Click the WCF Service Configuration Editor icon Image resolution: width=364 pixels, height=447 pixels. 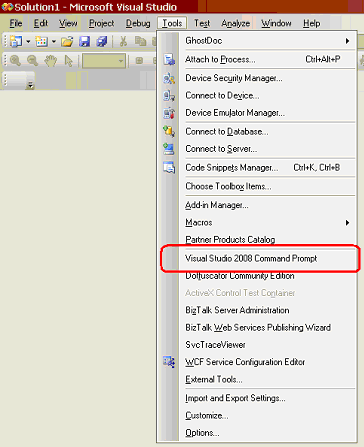[x=169, y=362]
